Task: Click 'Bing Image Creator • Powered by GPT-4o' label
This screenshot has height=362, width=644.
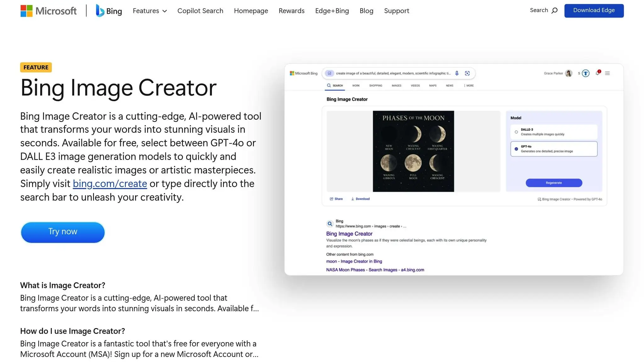Action: (x=570, y=199)
